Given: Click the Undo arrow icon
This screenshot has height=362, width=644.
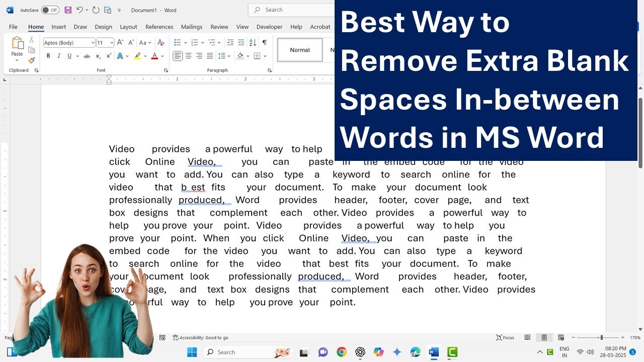Looking at the screenshot, I should coord(79,10).
